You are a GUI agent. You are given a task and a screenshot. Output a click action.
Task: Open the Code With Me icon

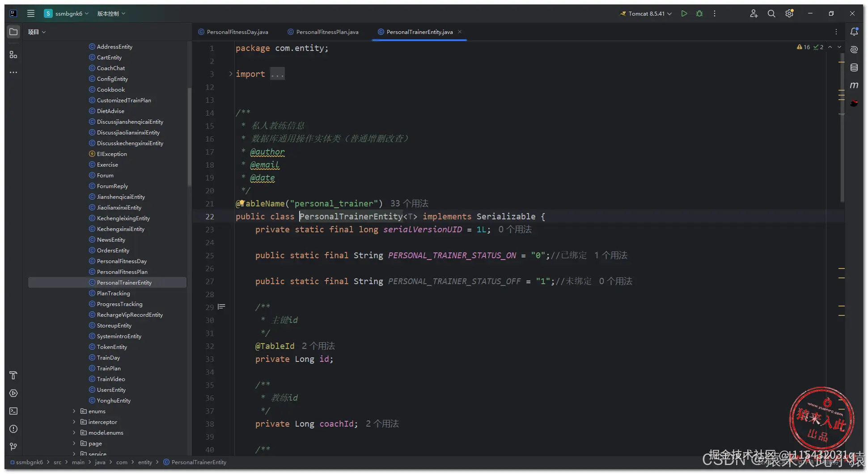tap(754, 13)
